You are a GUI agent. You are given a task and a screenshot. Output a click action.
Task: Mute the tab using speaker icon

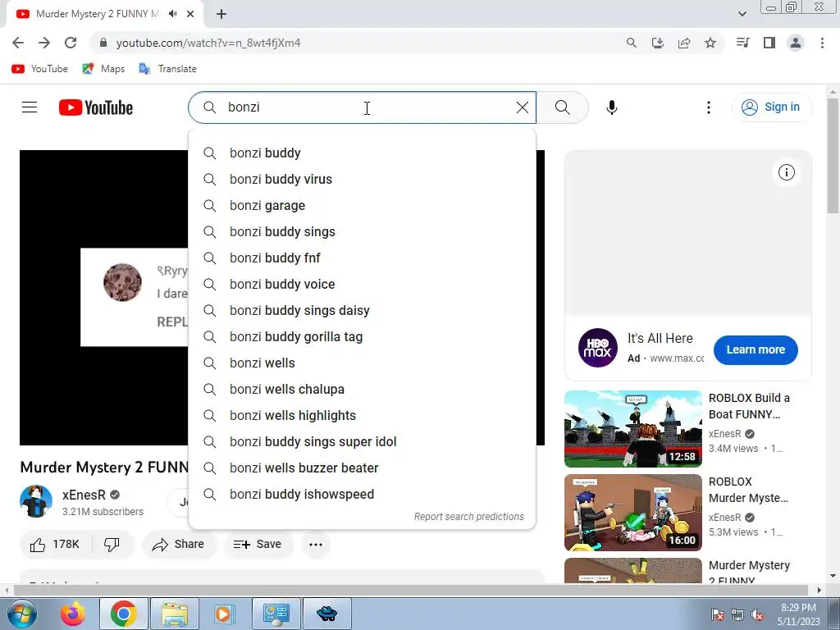tap(172, 14)
